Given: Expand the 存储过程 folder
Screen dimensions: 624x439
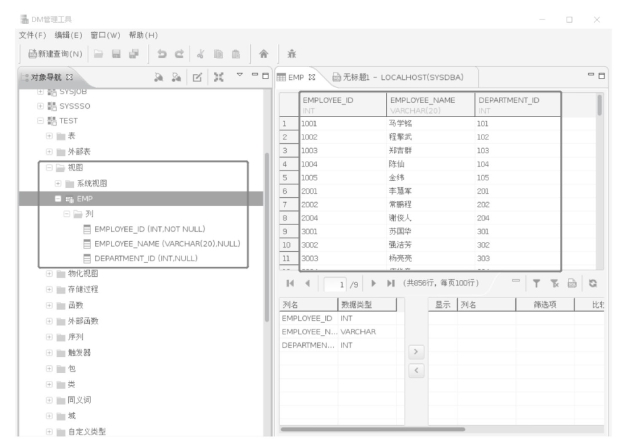Looking at the screenshot, I should [49, 289].
